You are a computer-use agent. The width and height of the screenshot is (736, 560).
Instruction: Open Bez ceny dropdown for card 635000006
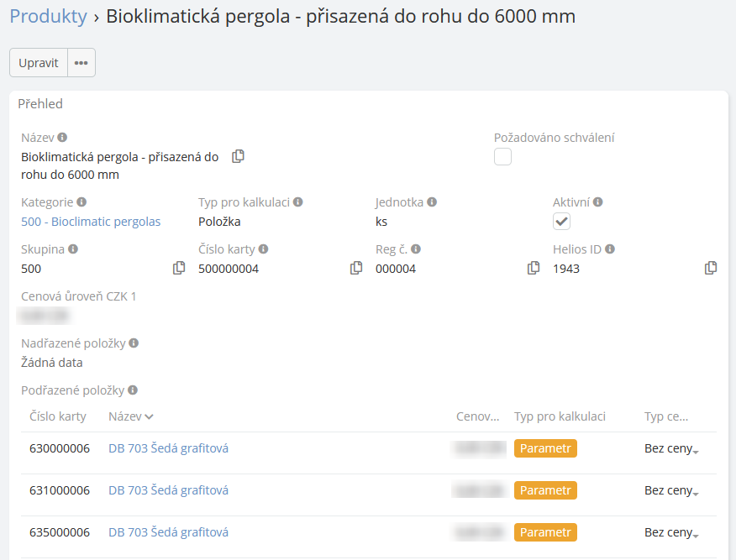point(671,533)
